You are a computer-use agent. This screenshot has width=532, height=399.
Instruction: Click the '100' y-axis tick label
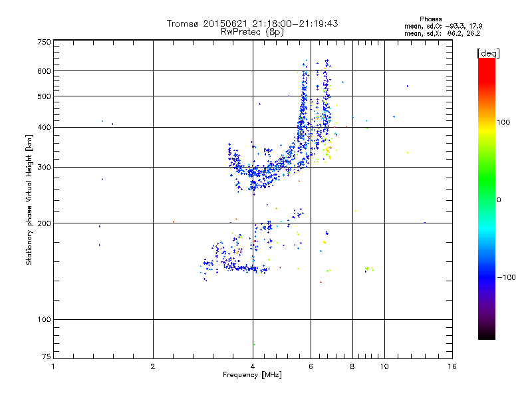[44, 320]
